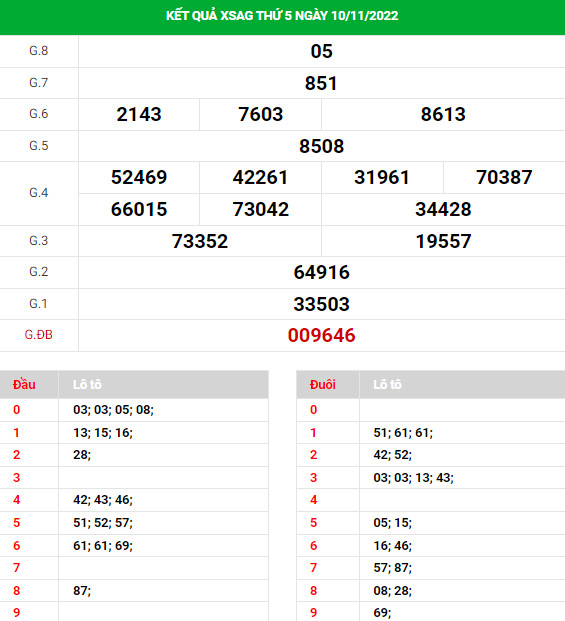
Task: Select the Đầu column header
Action: point(24,385)
